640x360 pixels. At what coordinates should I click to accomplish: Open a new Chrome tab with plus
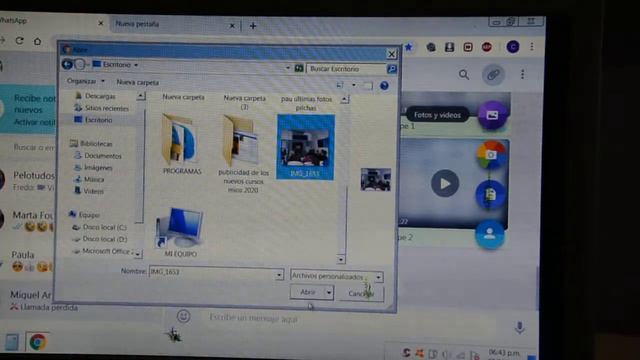point(253,26)
